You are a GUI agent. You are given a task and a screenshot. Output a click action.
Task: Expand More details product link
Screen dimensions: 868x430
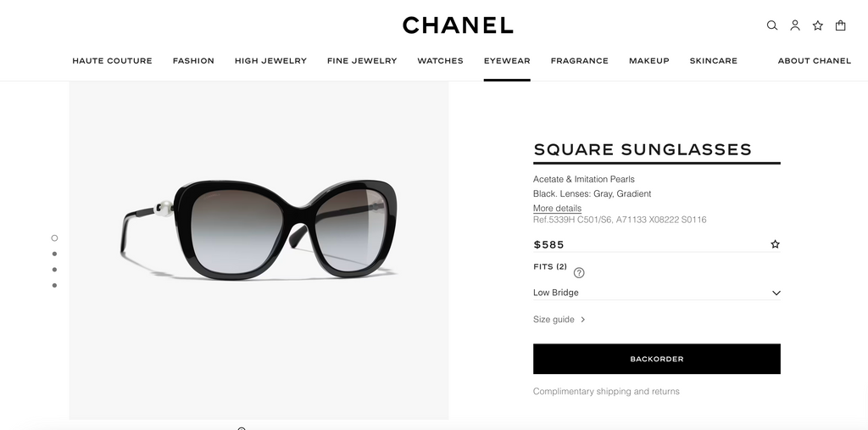pyautogui.click(x=557, y=209)
